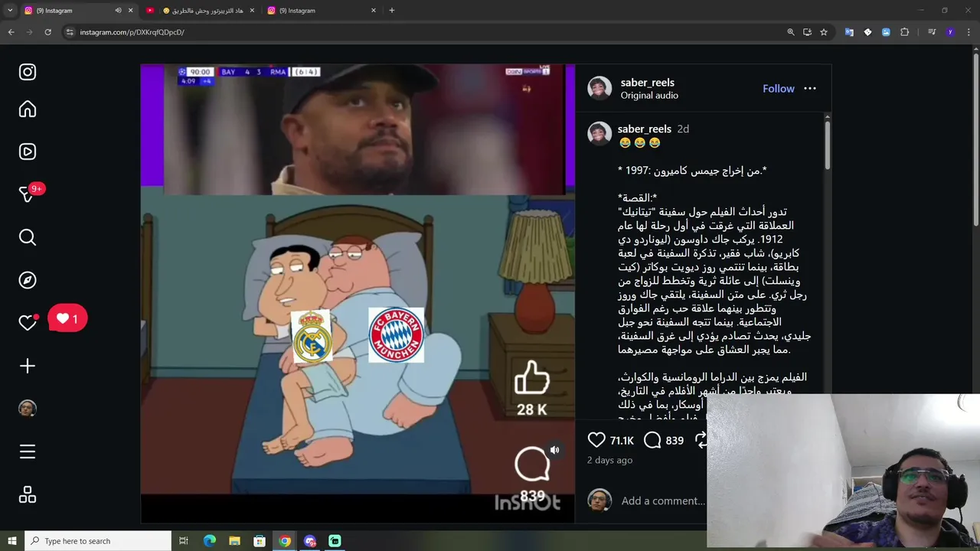The height and width of the screenshot is (551, 980).
Task: Open the More hamburger menu in sidebar
Action: point(28,452)
